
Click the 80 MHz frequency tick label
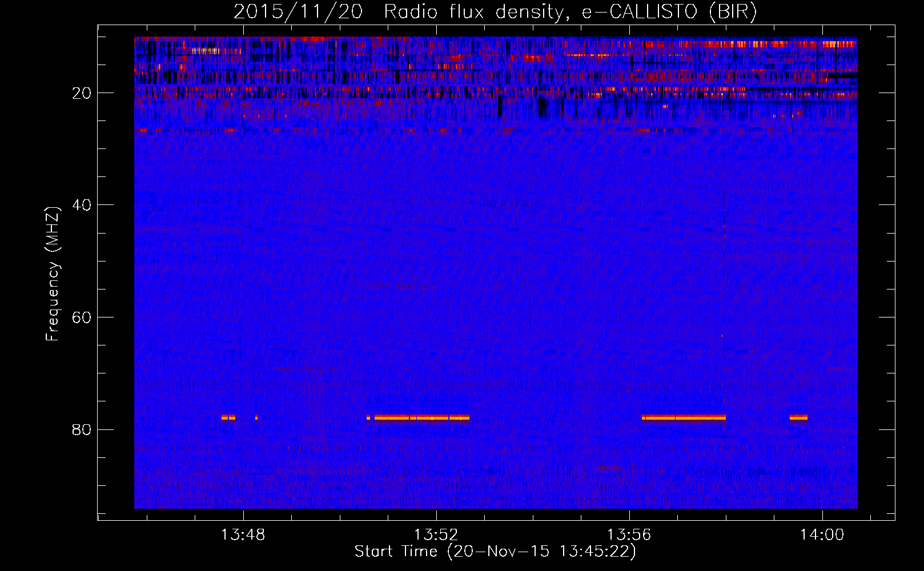82,429
